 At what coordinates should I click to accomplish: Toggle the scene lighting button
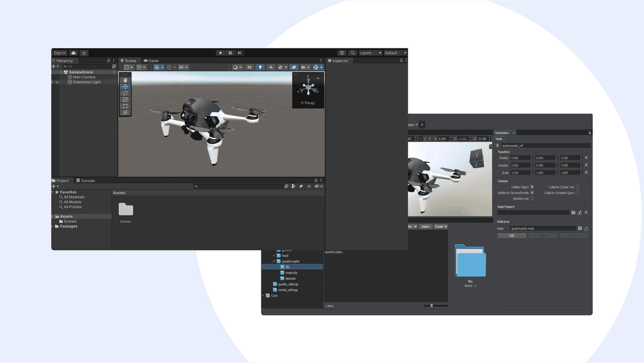[261, 67]
